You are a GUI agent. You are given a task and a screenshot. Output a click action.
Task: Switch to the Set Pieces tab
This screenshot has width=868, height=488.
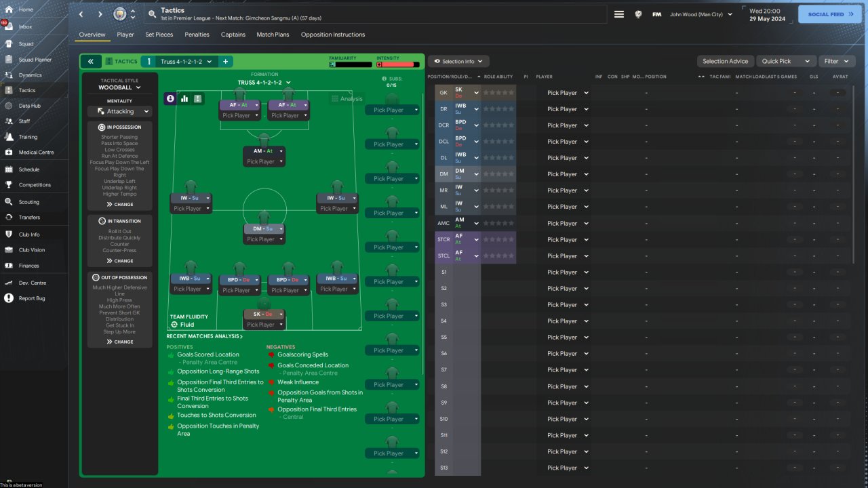(159, 35)
